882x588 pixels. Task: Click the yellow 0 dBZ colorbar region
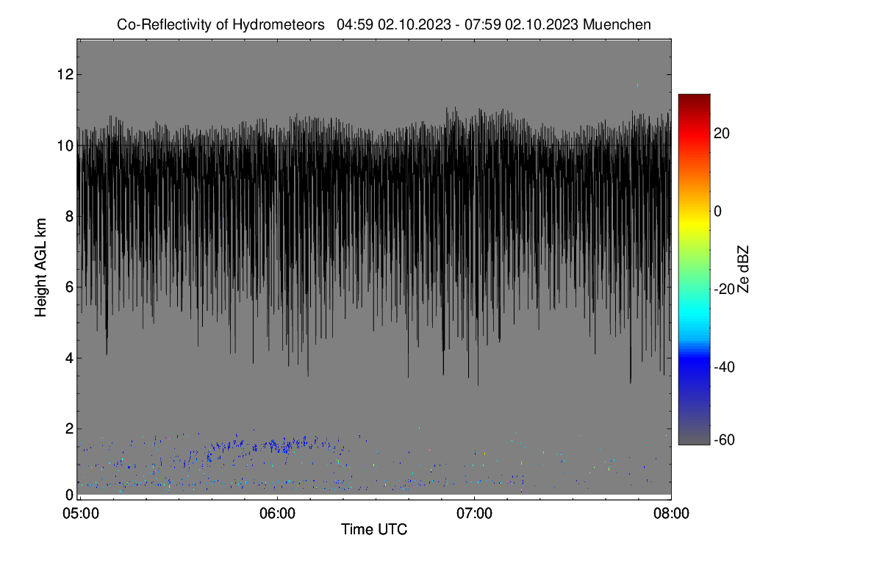click(694, 212)
